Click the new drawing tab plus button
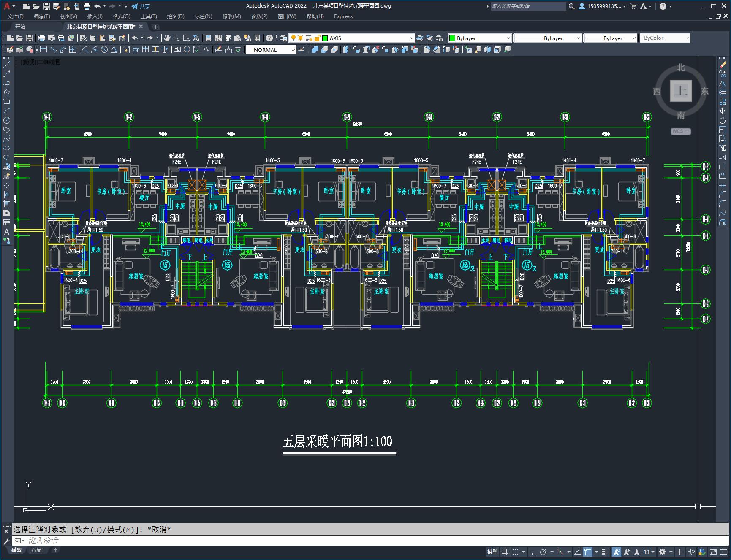The image size is (731, 560). [x=155, y=27]
